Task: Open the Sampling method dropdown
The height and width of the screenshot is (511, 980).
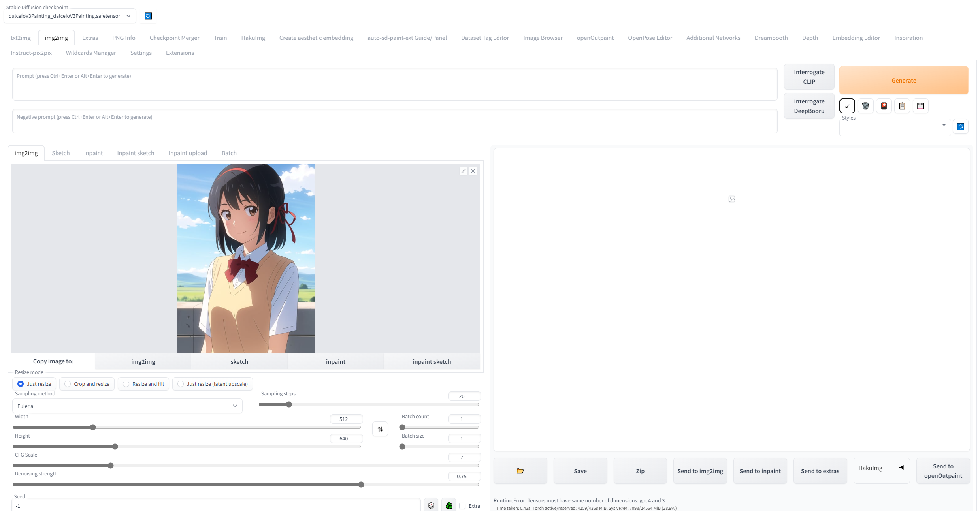Action: pyautogui.click(x=127, y=406)
